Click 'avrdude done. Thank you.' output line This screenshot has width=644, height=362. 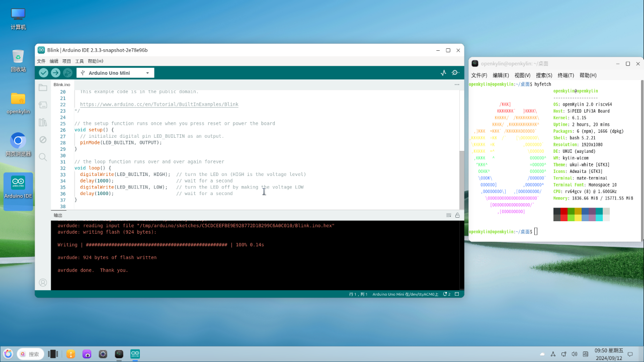pyautogui.click(x=93, y=270)
